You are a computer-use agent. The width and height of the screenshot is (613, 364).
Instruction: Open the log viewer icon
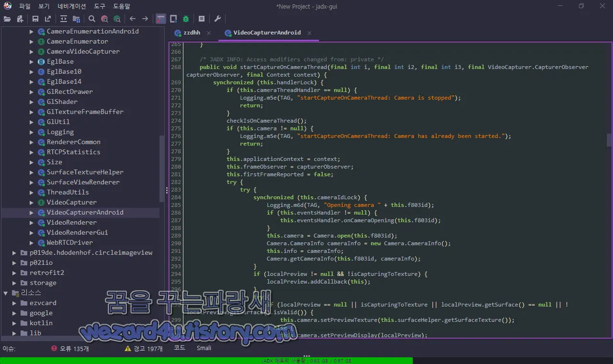(x=202, y=19)
